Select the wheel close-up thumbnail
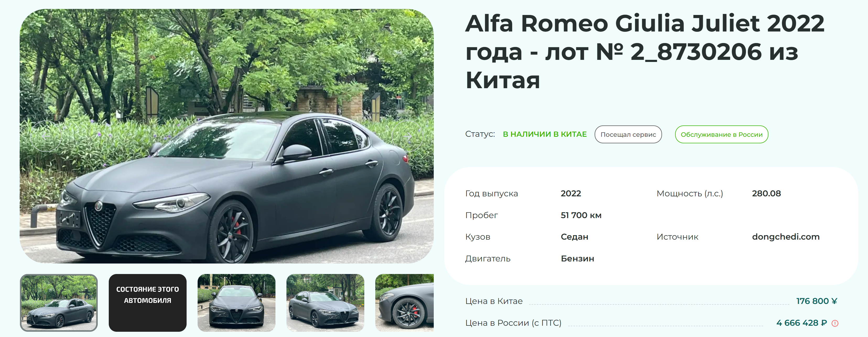The height and width of the screenshot is (337, 868). [x=404, y=303]
